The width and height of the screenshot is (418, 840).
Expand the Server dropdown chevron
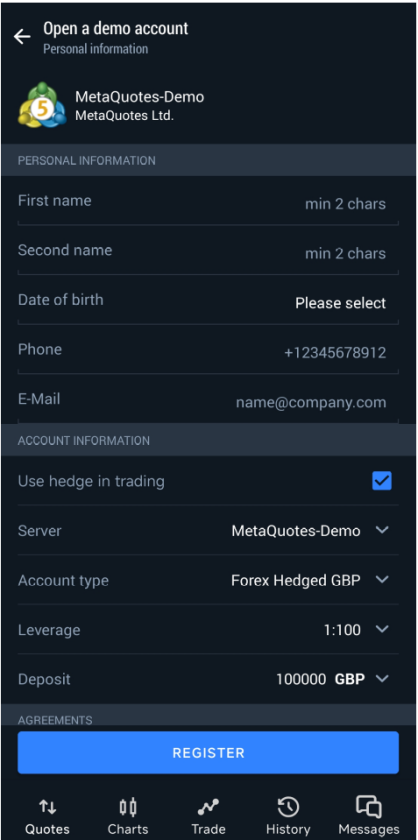[382, 530]
